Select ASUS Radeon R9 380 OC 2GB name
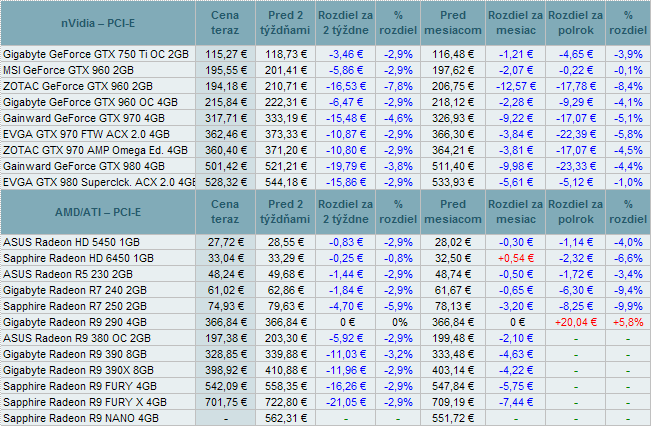Viewport: 651px width, 426px height. (77, 338)
